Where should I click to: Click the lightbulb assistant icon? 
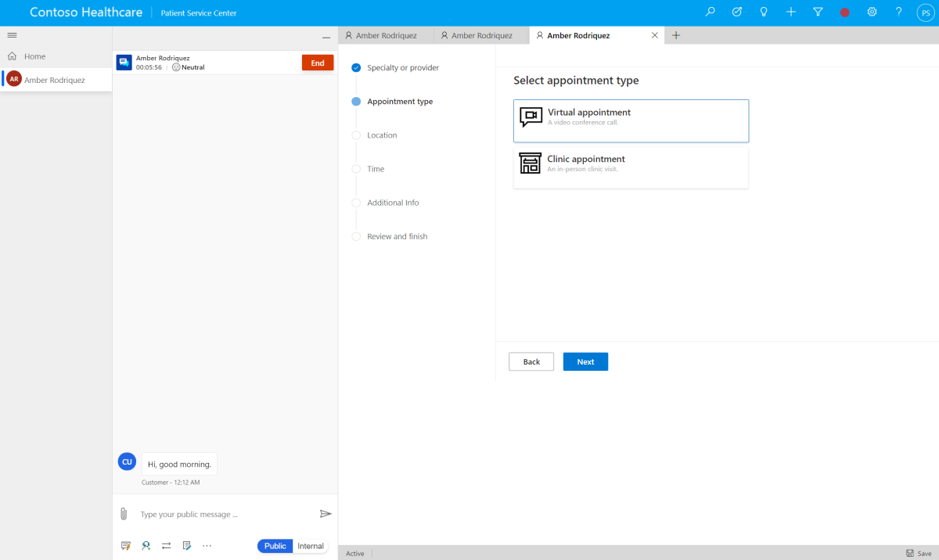click(764, 13)
